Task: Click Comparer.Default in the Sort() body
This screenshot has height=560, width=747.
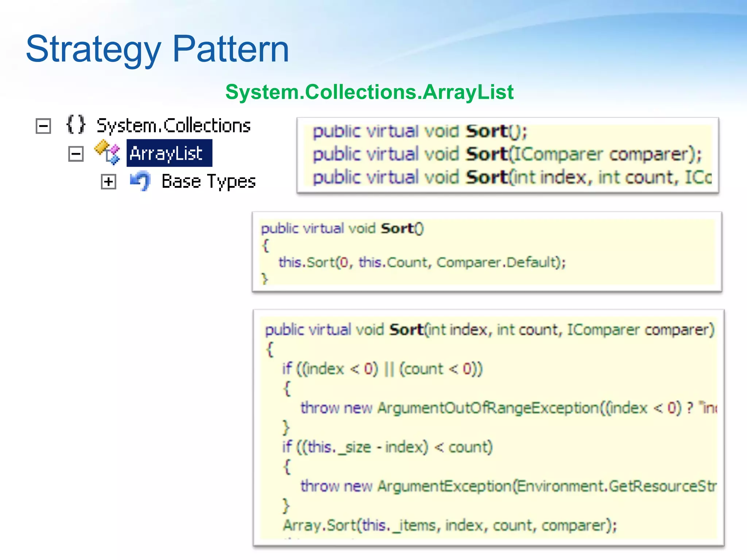Action: pos(496,262)
